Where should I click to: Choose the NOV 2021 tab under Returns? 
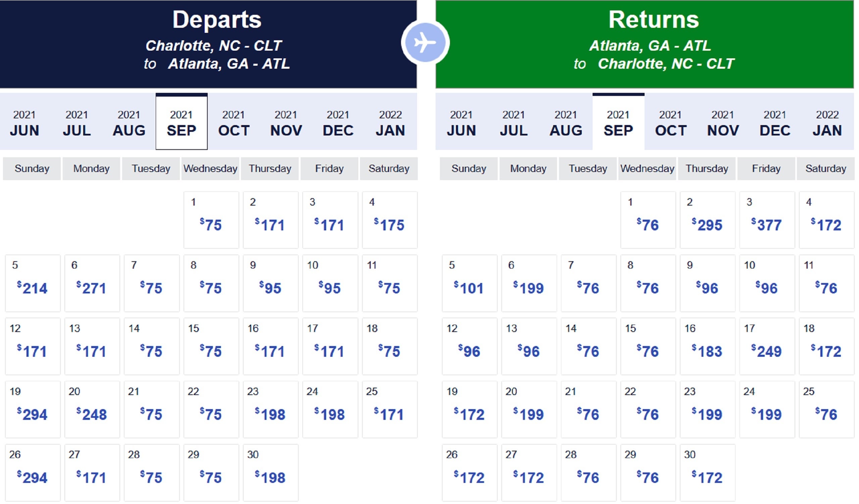tap(723, 123)
